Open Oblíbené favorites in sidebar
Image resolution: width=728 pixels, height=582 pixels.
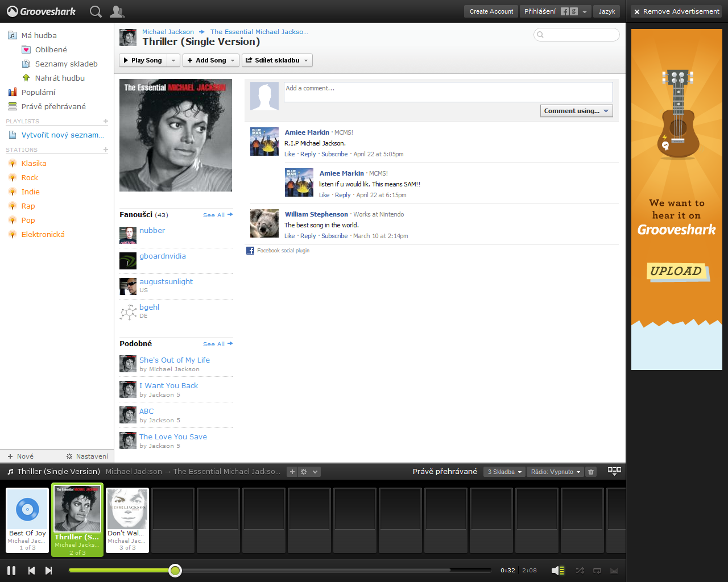pos(51,49)
